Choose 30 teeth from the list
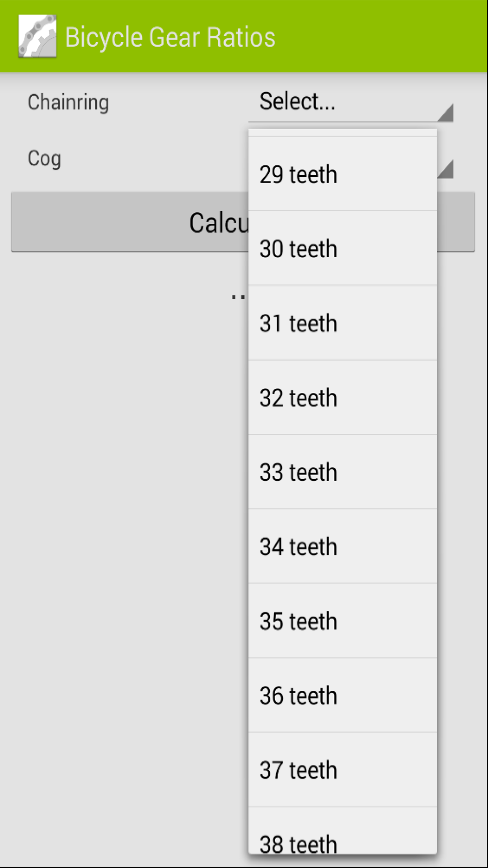The height and width of the screenshot is (868, 488). [x=343, y=248]
